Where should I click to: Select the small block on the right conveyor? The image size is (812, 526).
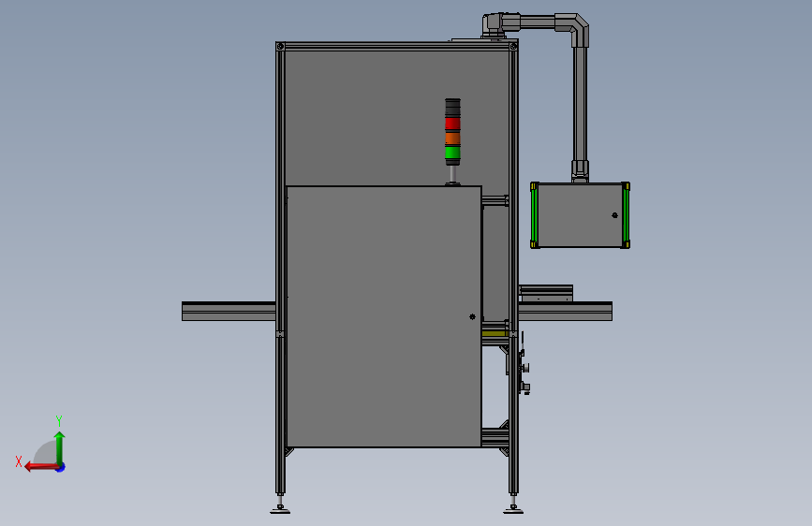click(x=546, y=293)
